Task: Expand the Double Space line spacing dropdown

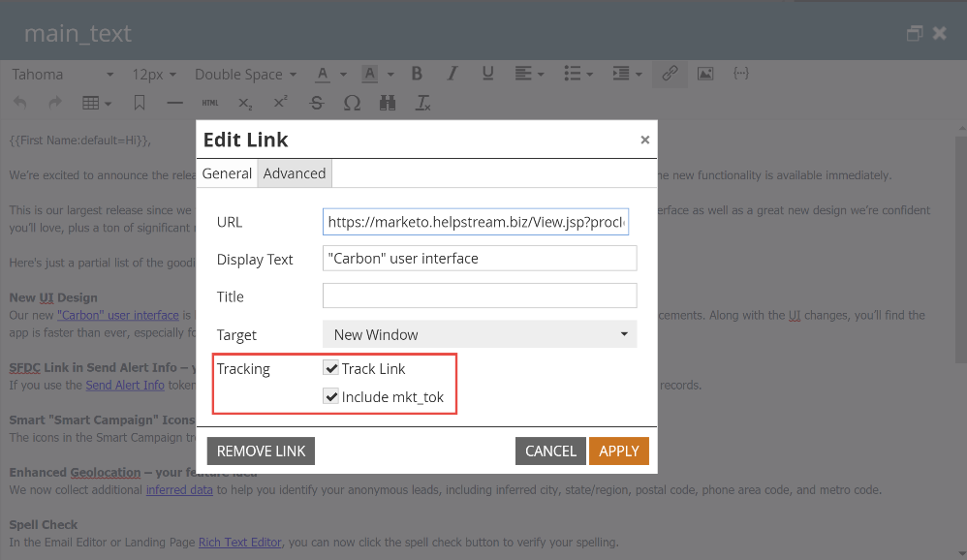Action: pyautogui.click(x=245, y=75)
